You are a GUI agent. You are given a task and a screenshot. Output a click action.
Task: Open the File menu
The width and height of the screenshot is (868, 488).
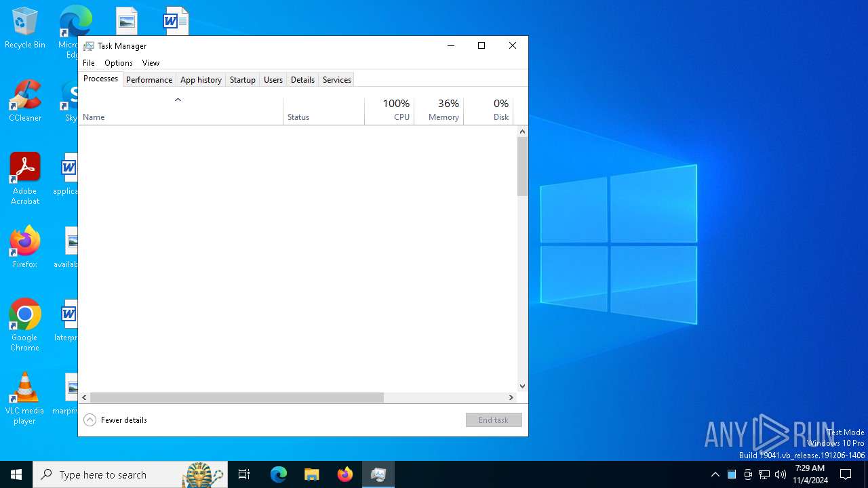pyautogui.click(x=89, y=63)
